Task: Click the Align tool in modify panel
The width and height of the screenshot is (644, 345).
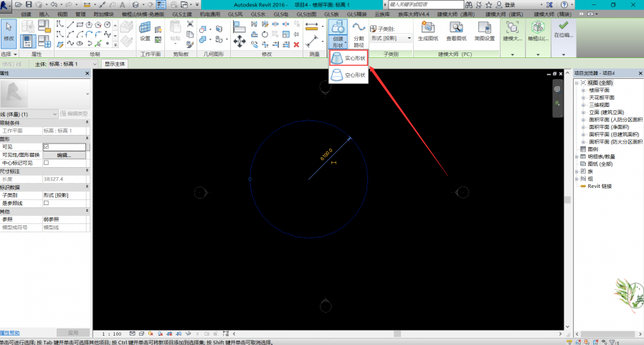Action: 239,27
